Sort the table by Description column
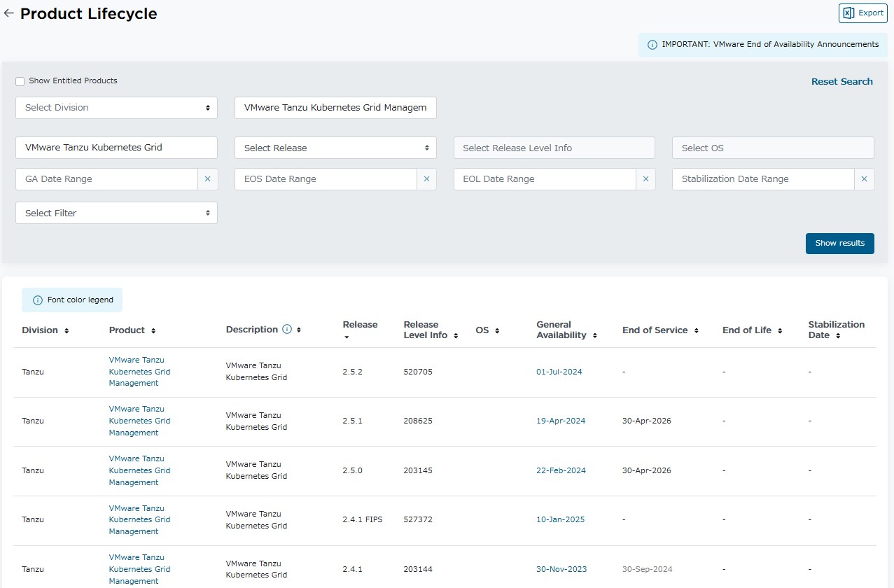 [x=299, y=330]
